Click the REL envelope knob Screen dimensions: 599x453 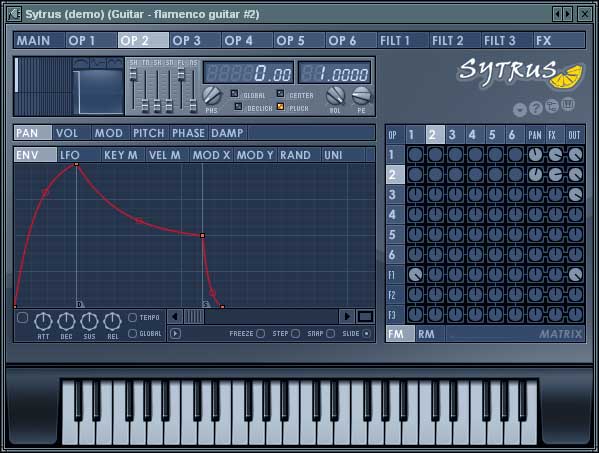[x=113, y=322]
